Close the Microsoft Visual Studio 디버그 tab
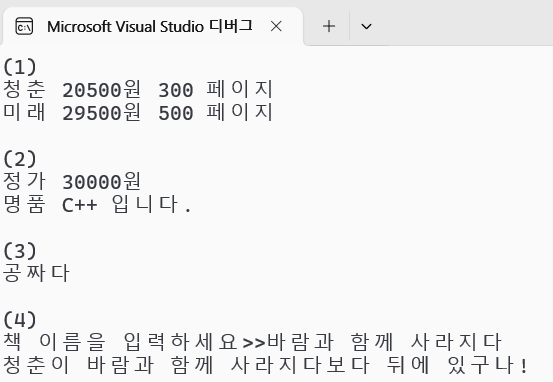553x382 pixels. [x=276, y=26]
